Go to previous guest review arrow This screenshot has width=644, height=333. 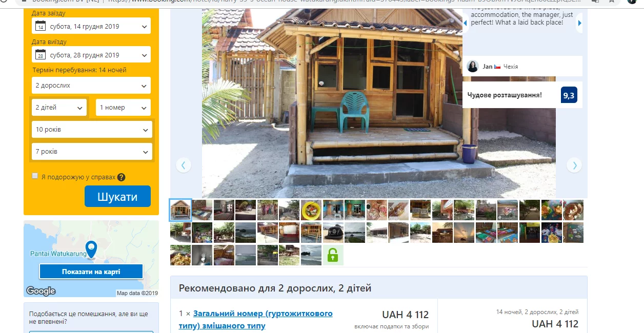[466, 23]
